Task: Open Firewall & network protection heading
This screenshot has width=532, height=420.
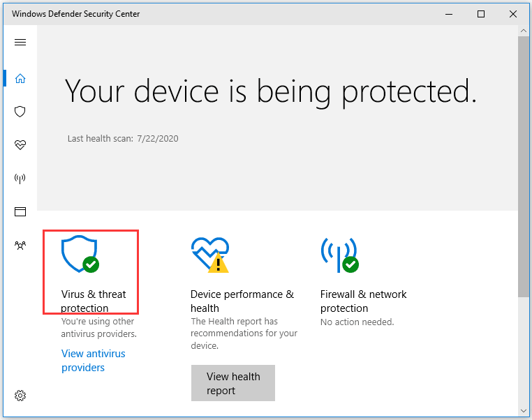Action: (363, 301)
